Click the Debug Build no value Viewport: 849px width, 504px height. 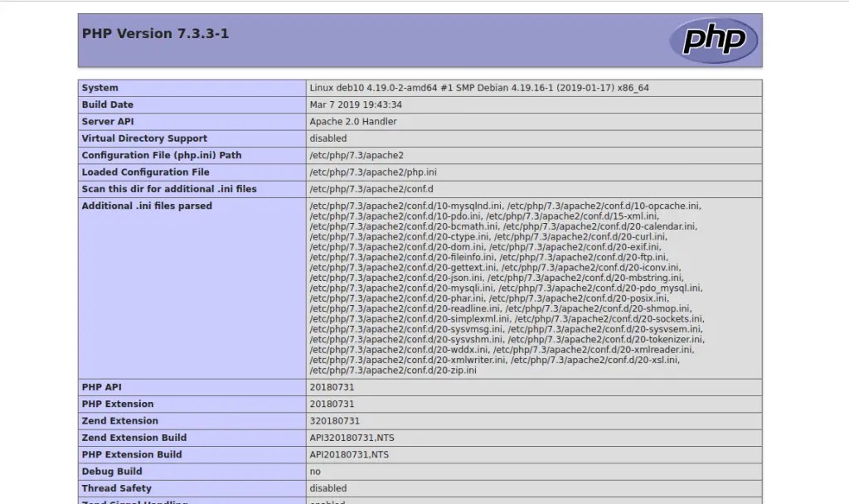(x=315, y=471)
